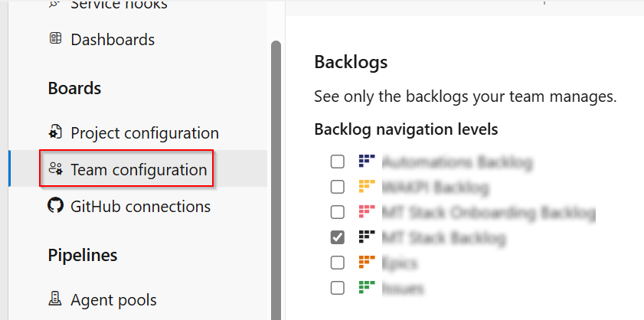Uncheck the MT Stack Backlog checkbox
The height and width of the screenshot is (320, 644).
click(x=338, y=237)
